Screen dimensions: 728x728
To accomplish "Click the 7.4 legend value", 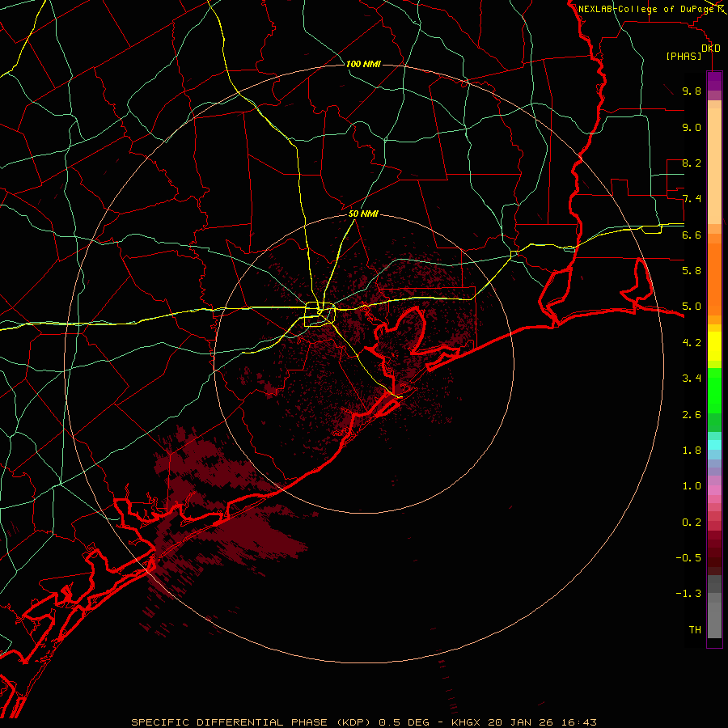I will coord(692,199).
